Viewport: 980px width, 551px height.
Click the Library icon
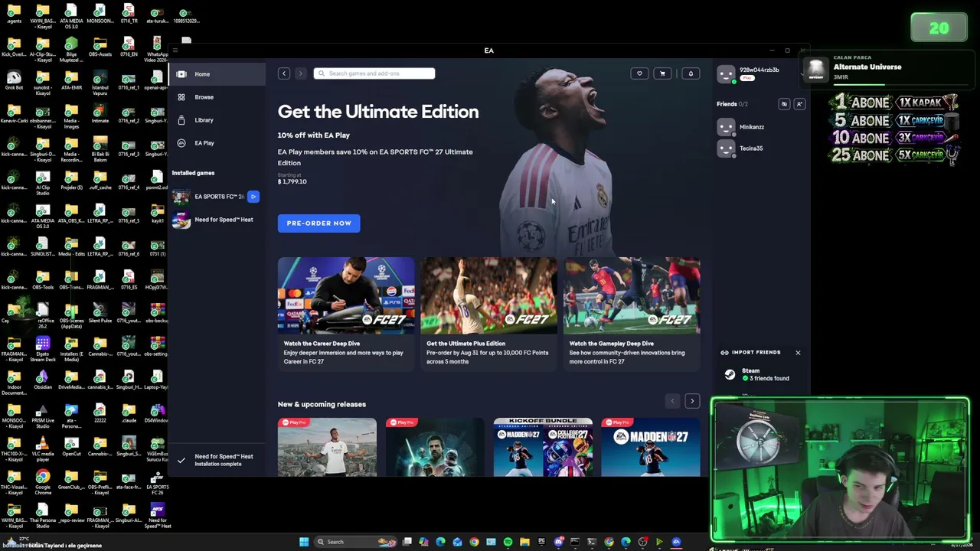pos(181,120)
